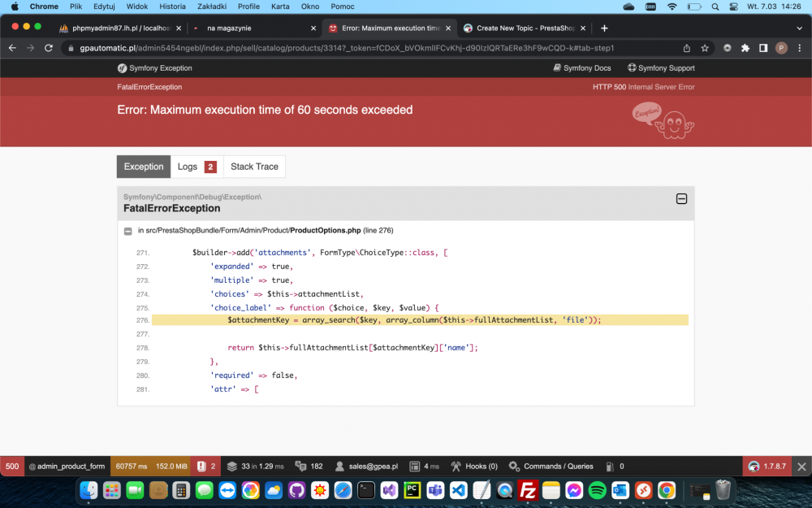This screenshot has height=508, width=812.
Task: Open Spotify from the dock
Action: tap(597, 490)
